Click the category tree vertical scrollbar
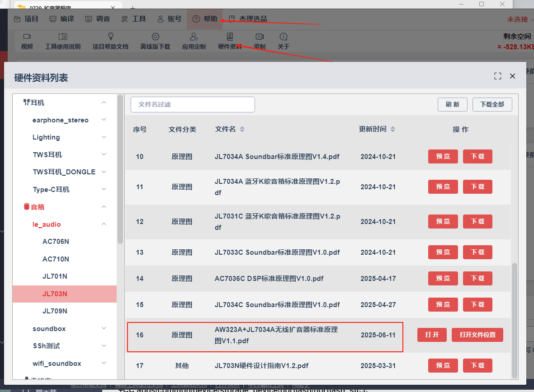This screenshot has height=392, width=534. (x=120, y=169)
